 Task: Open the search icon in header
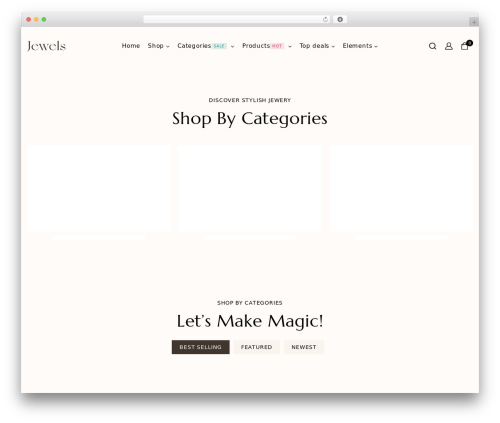click(432, 46)
